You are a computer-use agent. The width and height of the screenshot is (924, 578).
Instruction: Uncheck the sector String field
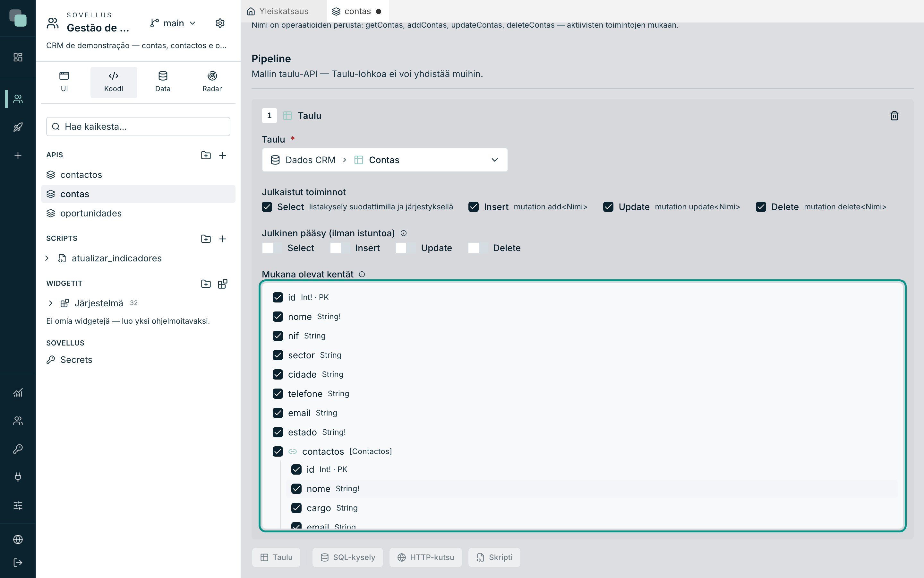pyautogui.click(x=278, y=355)
